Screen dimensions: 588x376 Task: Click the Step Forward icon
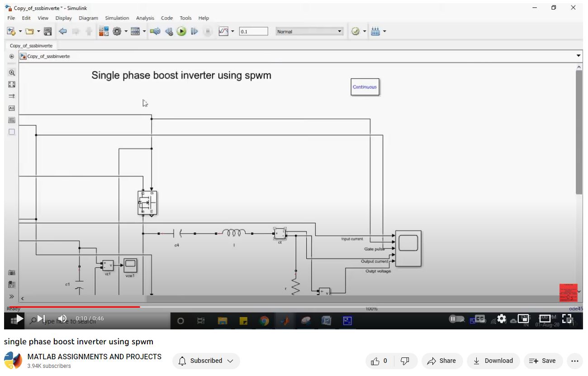click(194, 31)
